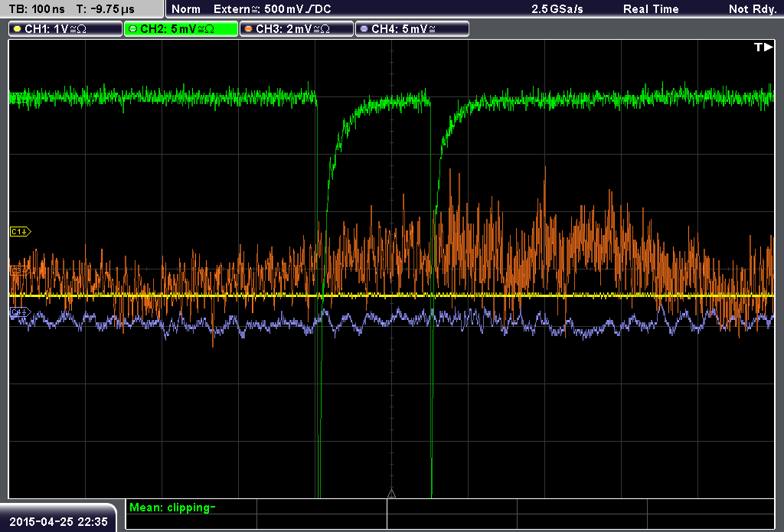Screen dimensions: 784x532
Task: Select the CH4: 5mV channel tab
Action: coord(412,29)
